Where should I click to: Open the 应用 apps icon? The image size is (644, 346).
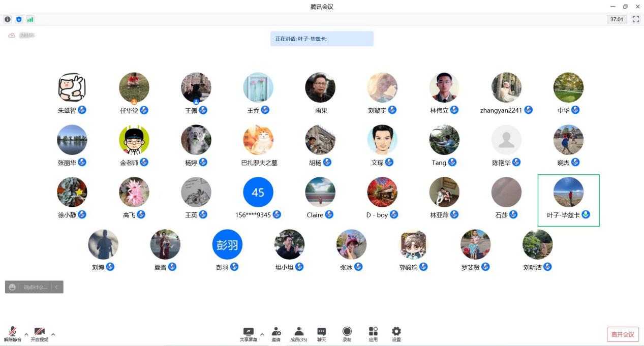(x=373, y=332)
